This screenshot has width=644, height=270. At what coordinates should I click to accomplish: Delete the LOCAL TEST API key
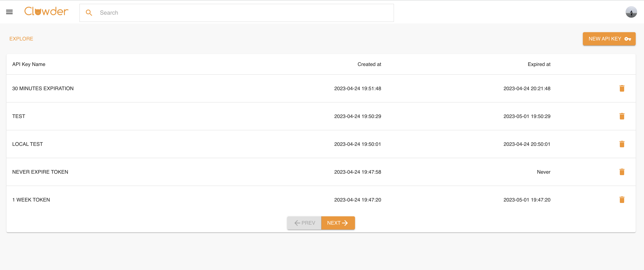point(622,144)
